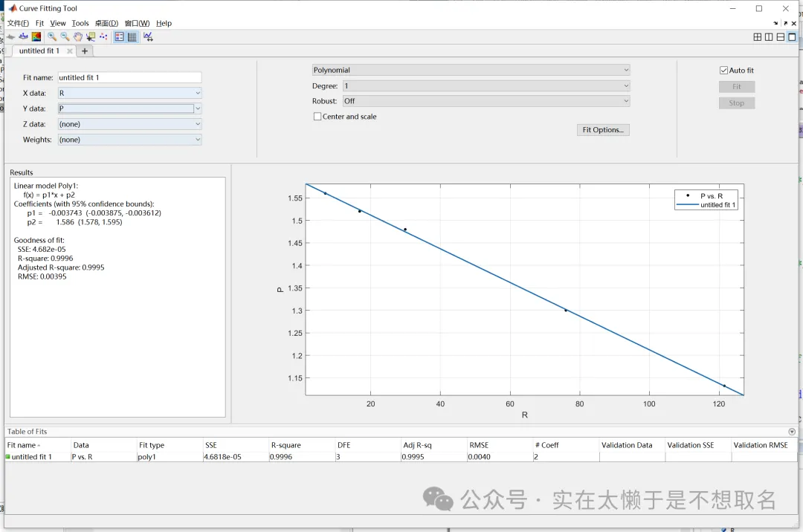Close the untitled fit 1 tab
The height and width of the screenshot is (532, 803).
tap(70, 51)
